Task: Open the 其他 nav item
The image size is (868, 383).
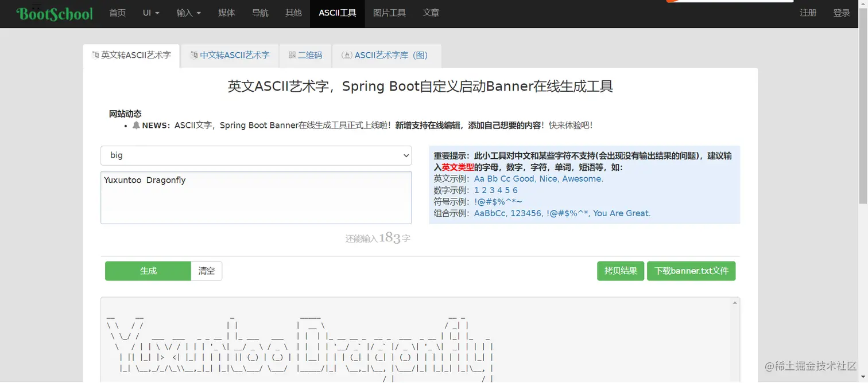Action: [x=293, y=13]
